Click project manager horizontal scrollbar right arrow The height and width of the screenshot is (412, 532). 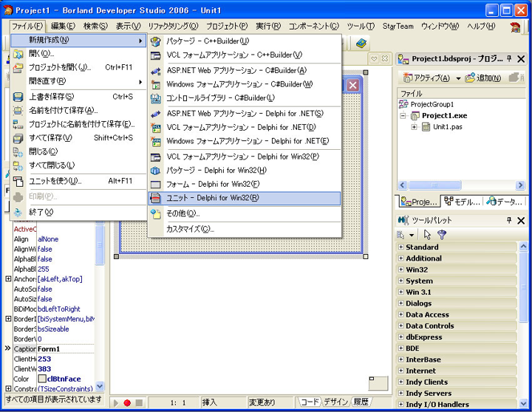pyautogui.click(x=519, y=185)
